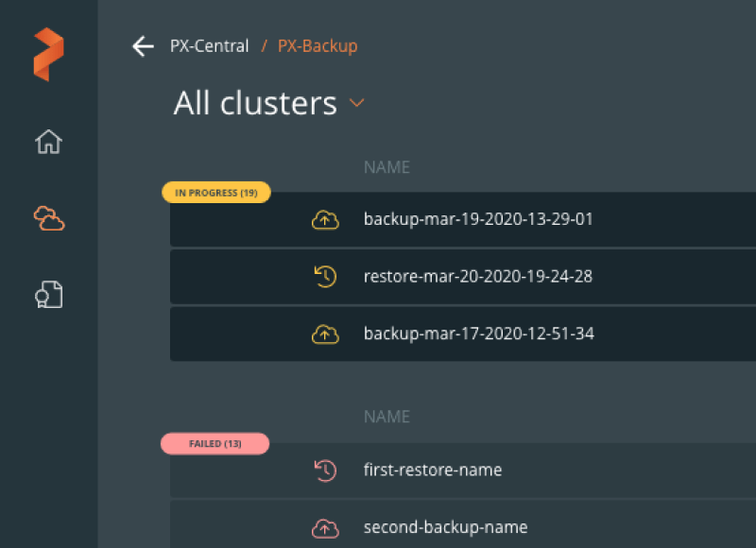This screenshot has height=548, width=756.
Task: Click the backup cloud icon for backup-mar-19-2020-13-29-01
Action: tap(325, 218)
